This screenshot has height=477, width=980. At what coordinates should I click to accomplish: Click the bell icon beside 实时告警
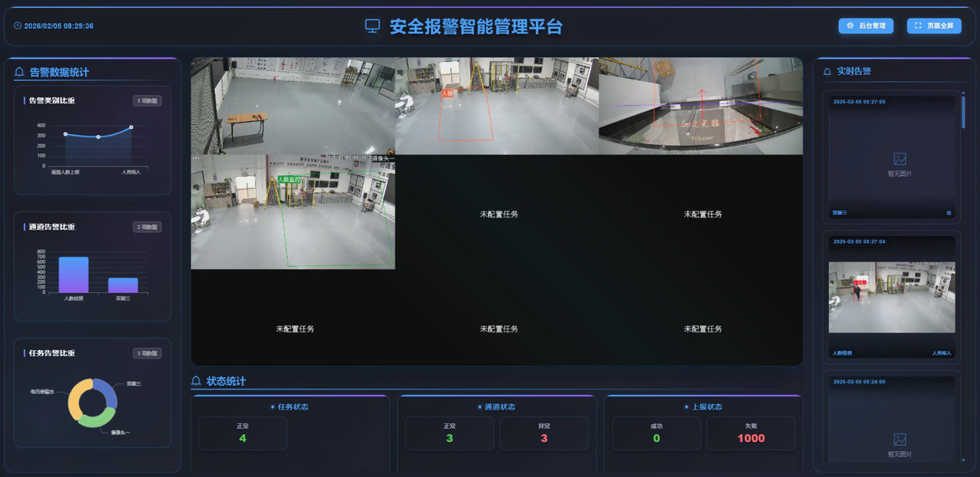point(827,71)
